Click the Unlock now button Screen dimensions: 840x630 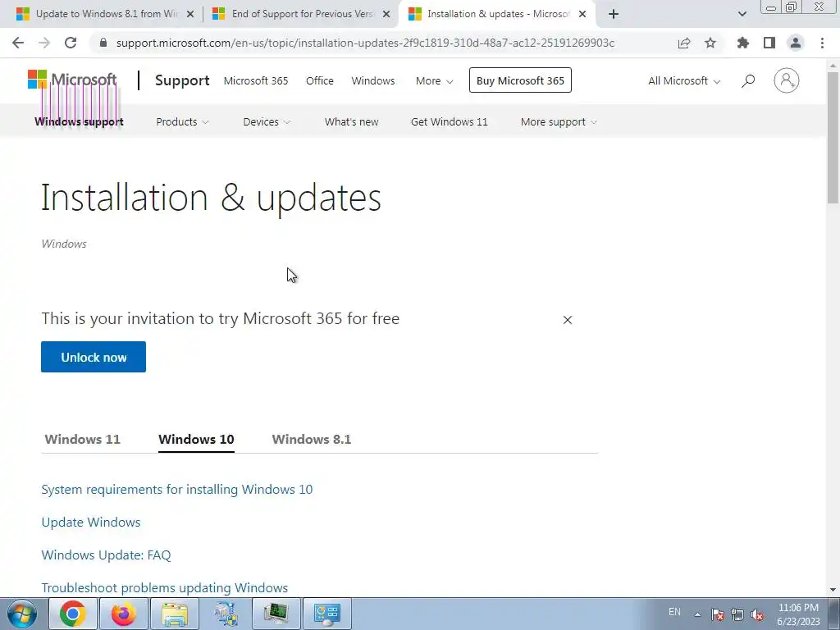tap(94, 357)
